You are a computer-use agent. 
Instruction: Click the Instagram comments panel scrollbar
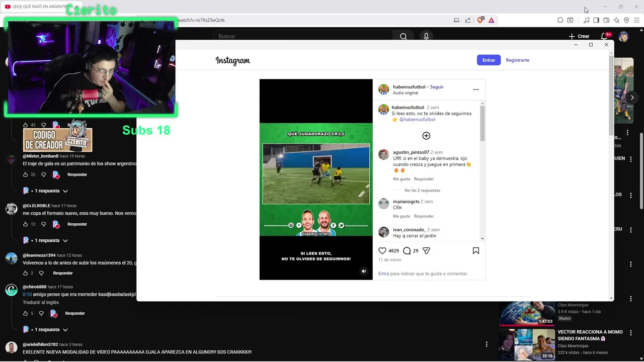[482, 123]
